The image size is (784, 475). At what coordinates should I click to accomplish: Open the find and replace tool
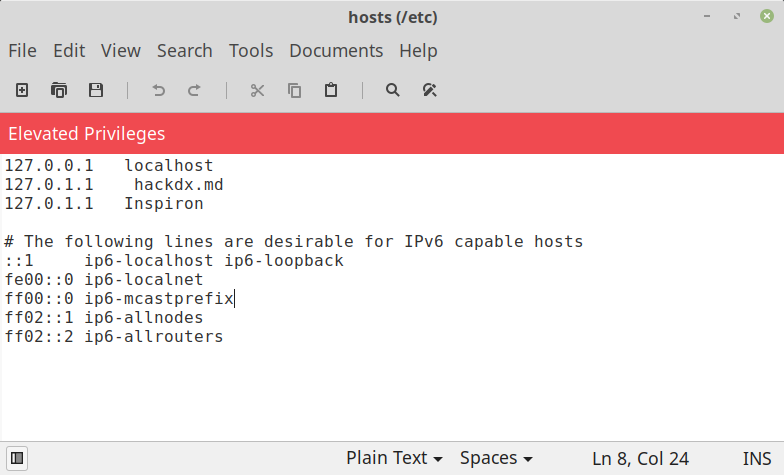click(430, 90)
